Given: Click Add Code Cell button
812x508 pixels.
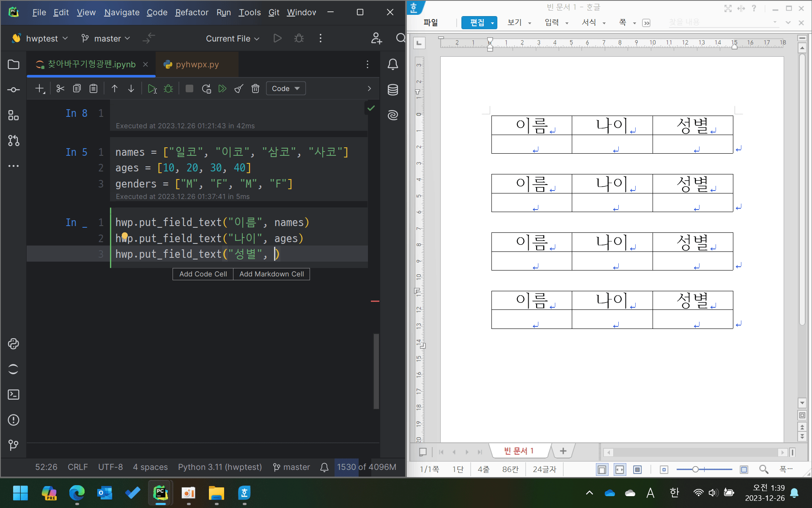Looking at the screenshot, I should (203, 274).
